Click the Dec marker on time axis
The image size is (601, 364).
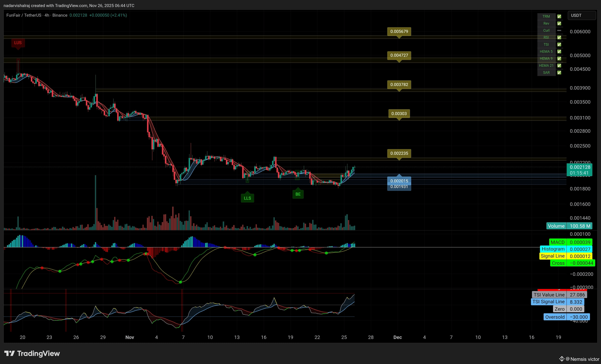tap(398, 337)
